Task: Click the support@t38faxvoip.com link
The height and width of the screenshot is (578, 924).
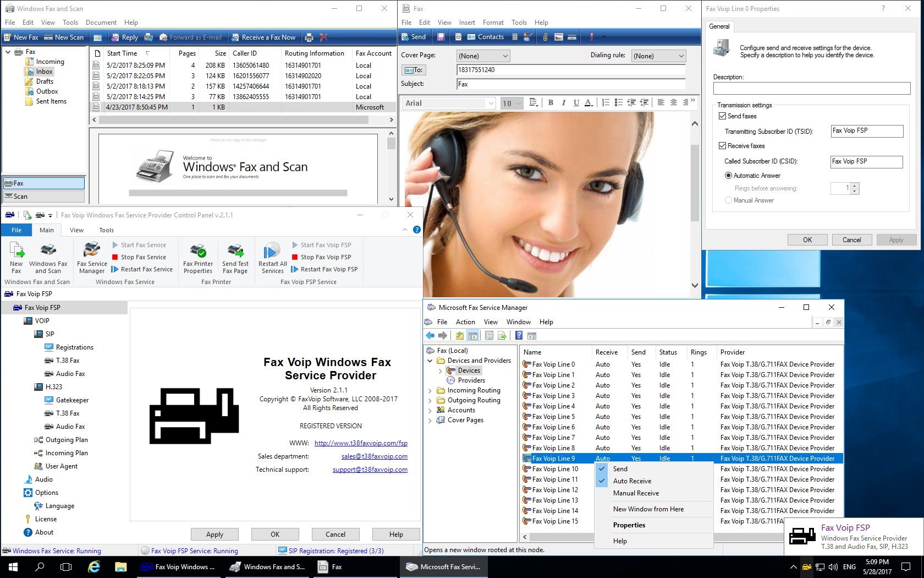Action: point(370,470)
